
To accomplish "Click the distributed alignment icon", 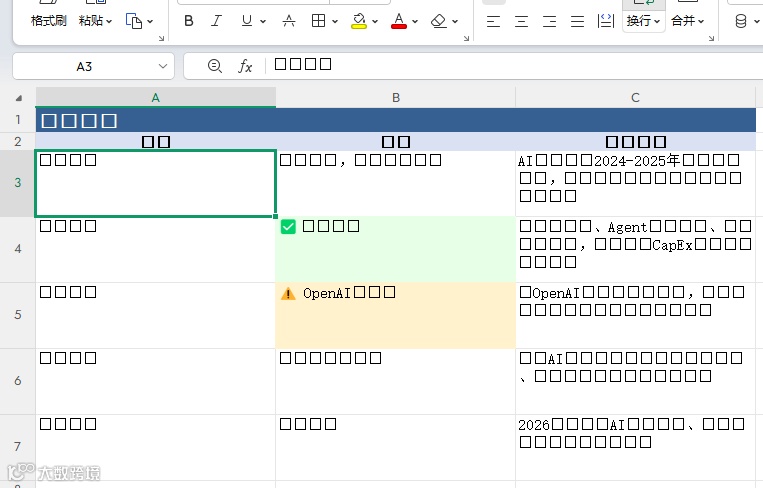I will 606,21.
